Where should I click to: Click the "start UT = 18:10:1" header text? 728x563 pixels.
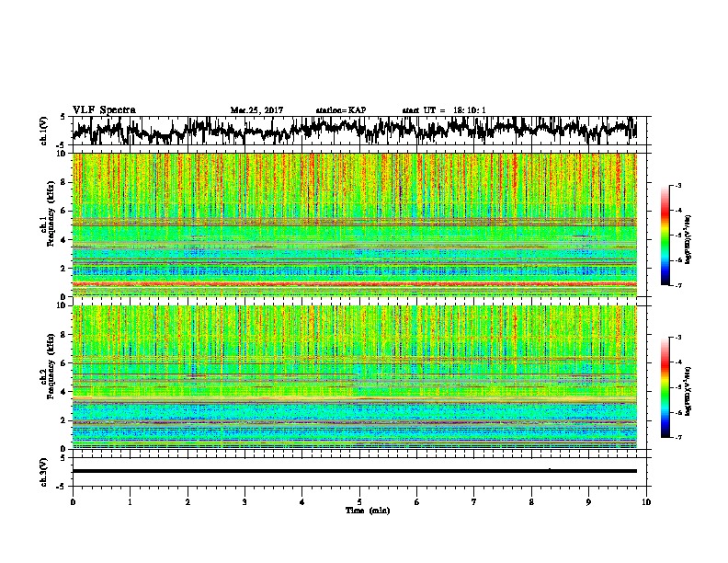[x=444, y=110]
